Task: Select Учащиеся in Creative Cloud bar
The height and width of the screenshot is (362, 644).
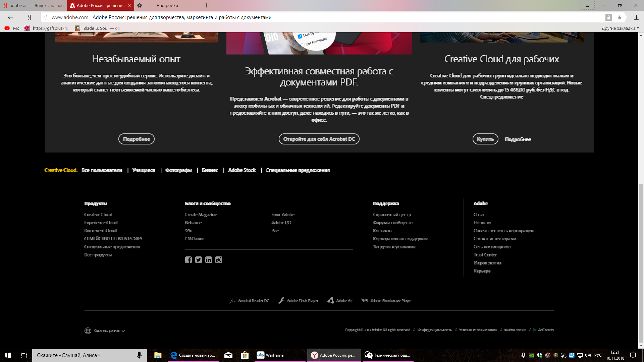Action: 144,170
